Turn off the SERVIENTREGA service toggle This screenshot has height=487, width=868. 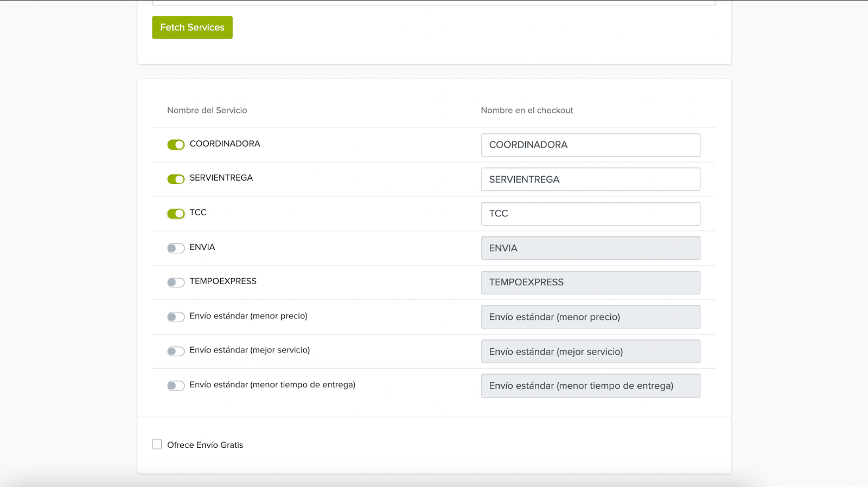pos(176,179)
